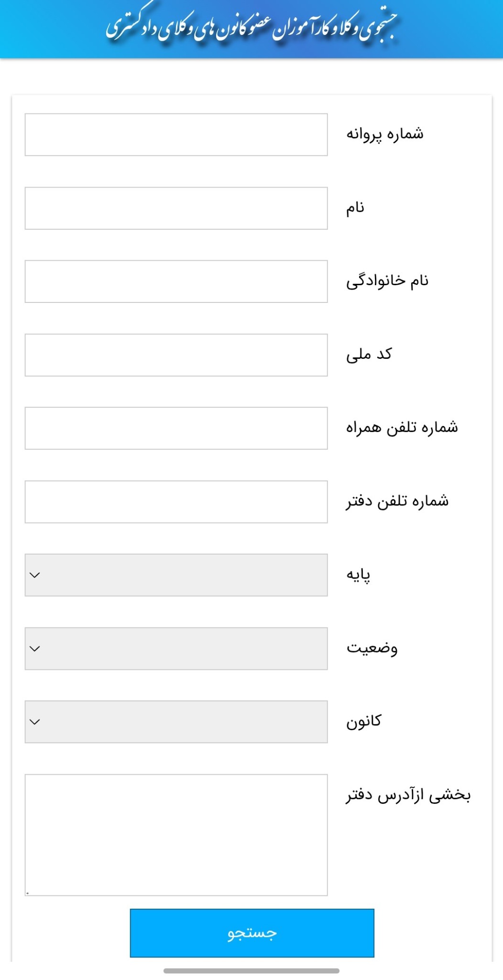503x980 pixels.
Task: Click the بخشی از آدرس دفتر label
Action: (x=408, y=795)
